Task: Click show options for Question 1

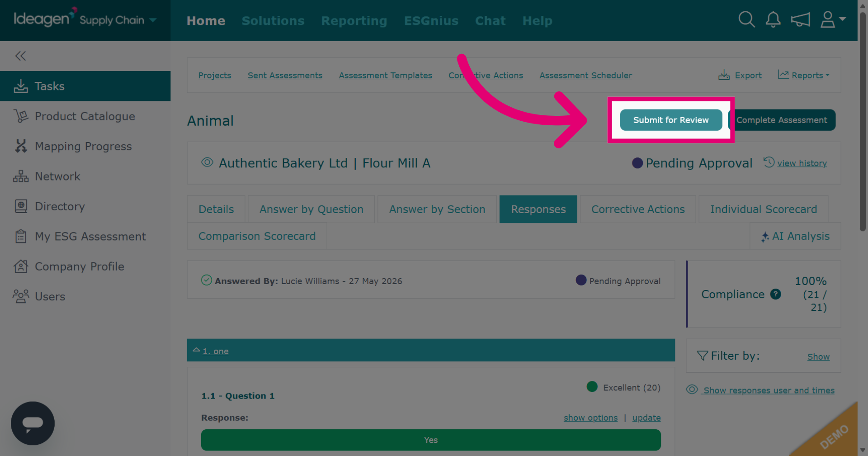Action: pyautogui.click(x=590, y=418)
